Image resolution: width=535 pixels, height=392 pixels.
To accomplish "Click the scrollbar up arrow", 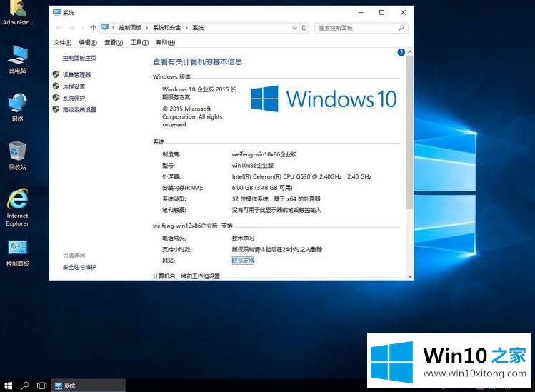I will pyautogui.click(x=410, y=52).
